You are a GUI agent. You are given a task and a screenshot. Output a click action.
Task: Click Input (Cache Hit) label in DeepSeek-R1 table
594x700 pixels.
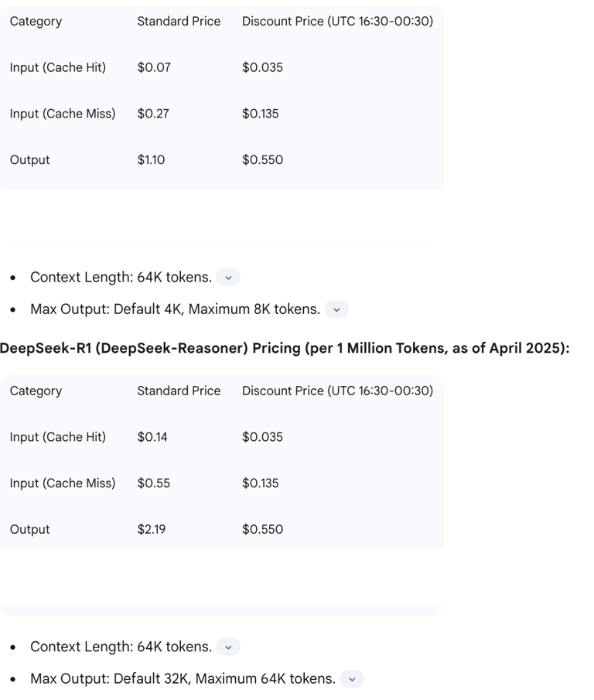coord(58,437)
